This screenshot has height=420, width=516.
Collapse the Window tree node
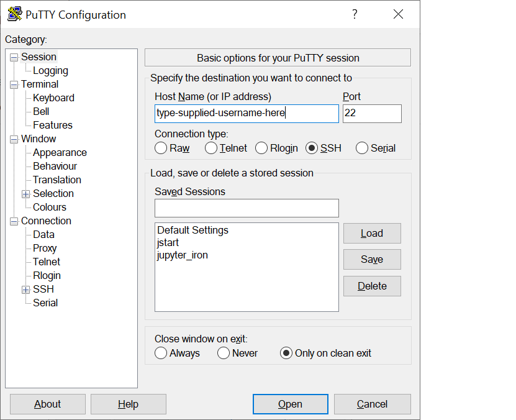(14, 139)
